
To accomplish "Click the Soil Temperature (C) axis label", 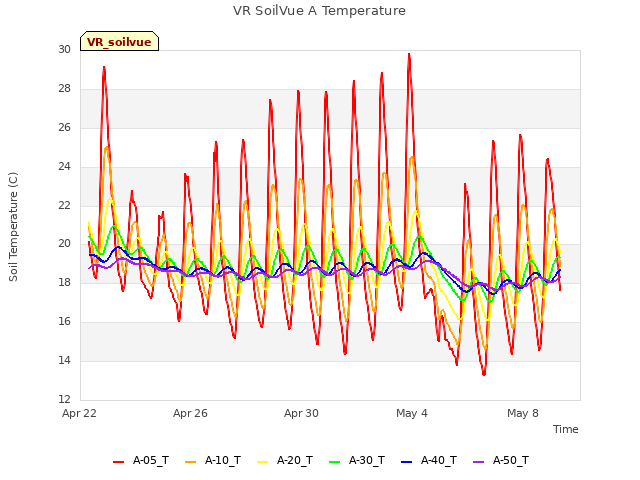I will tap(13, 227).
